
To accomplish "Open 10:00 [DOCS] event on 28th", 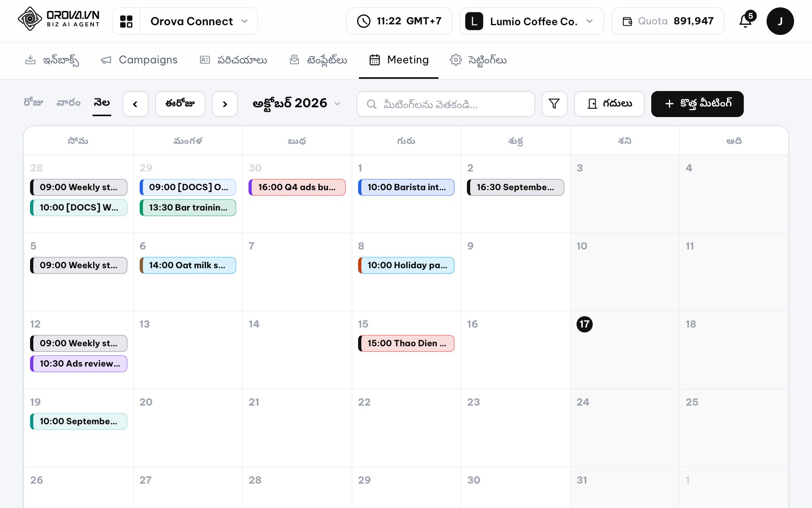I will coord(79,208).
